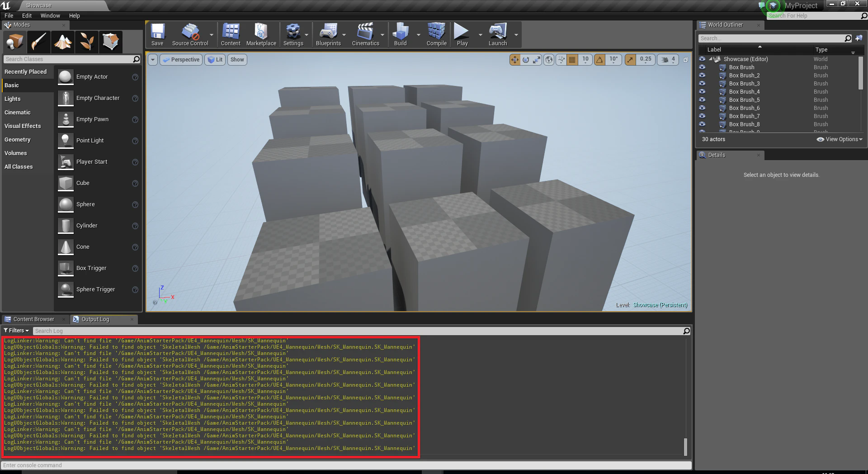Select the Place mode icon
The height and width of the screenshot is (474, 868).
point(15,42)
